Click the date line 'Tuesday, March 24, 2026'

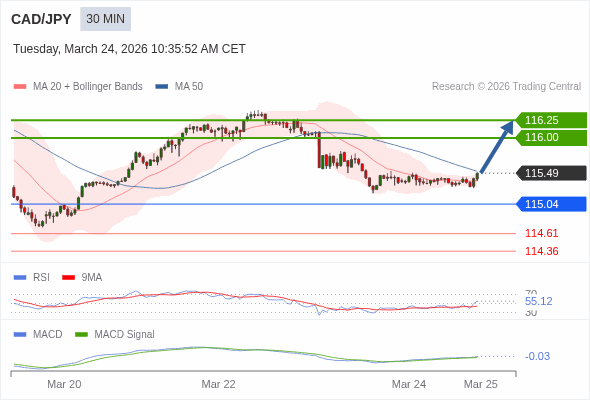point(80,49)
